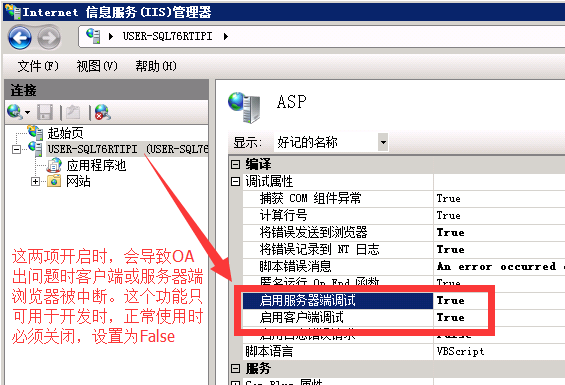Select the 启用客户端调试 True value
The image size is (565, 385).
point(450,317)
